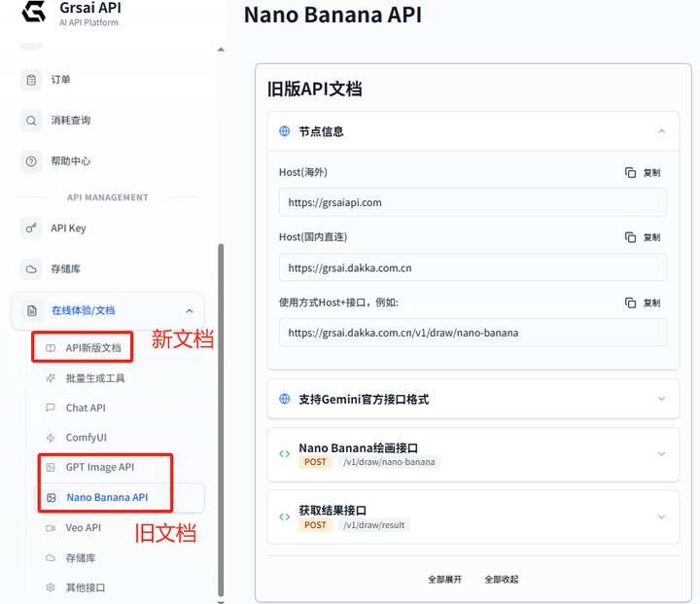700x604 pixels.
Task: Click the 旧版API文档 heading
Action: [314, 89]
